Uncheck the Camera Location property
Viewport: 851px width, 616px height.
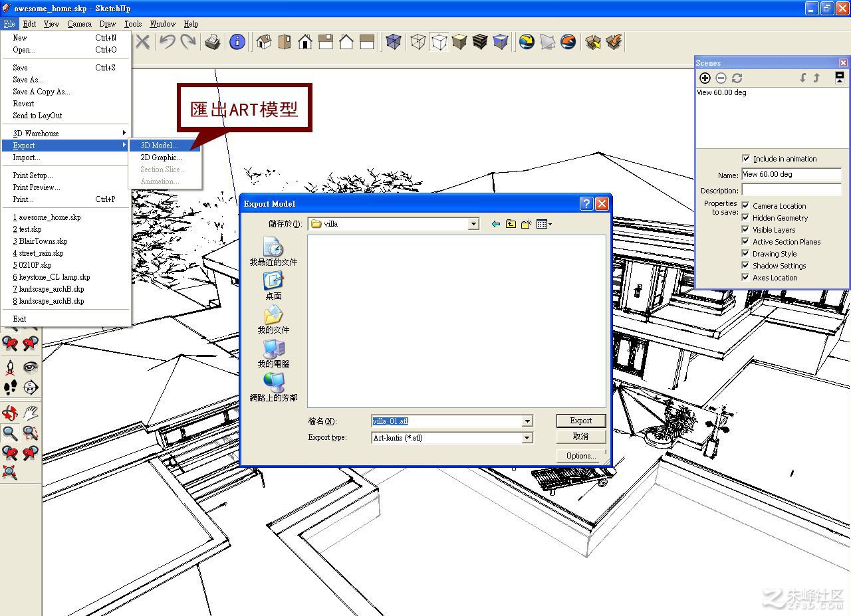(x=746, y=206)
